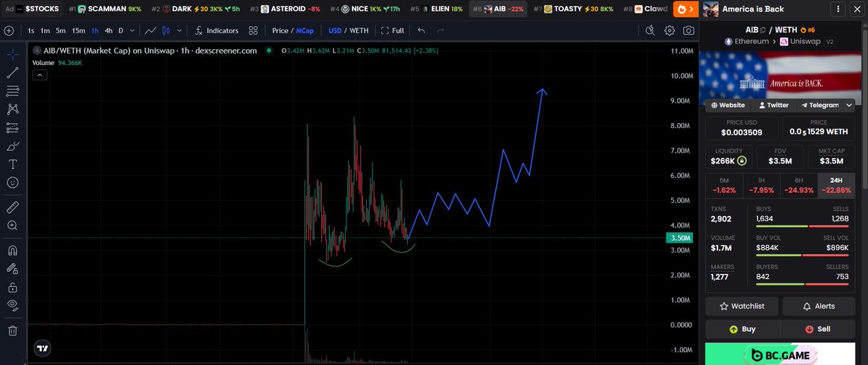
Task: Switch to fullscreen with Full button
Action: click(392, 31)
